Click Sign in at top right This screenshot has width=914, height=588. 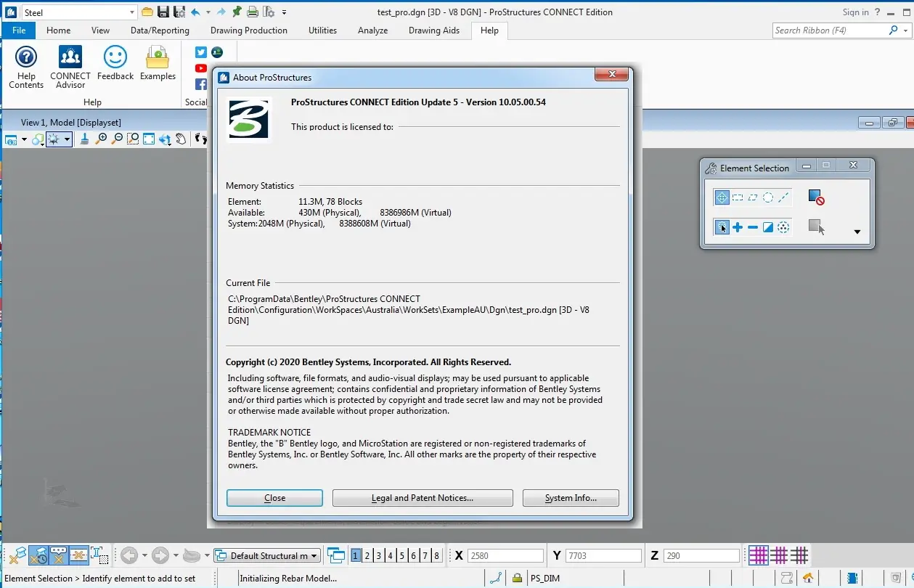tap(855, 12)
